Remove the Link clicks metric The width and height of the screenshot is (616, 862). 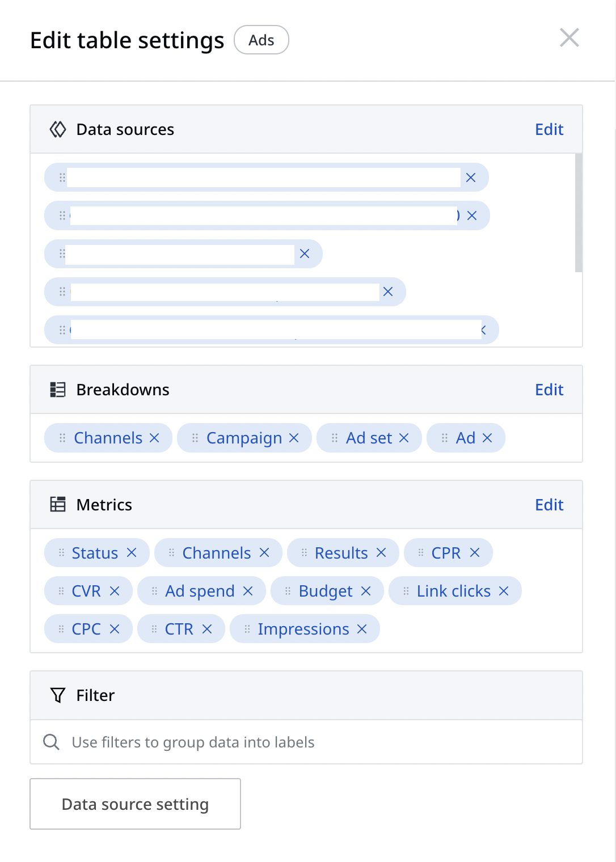click(503, 590)
